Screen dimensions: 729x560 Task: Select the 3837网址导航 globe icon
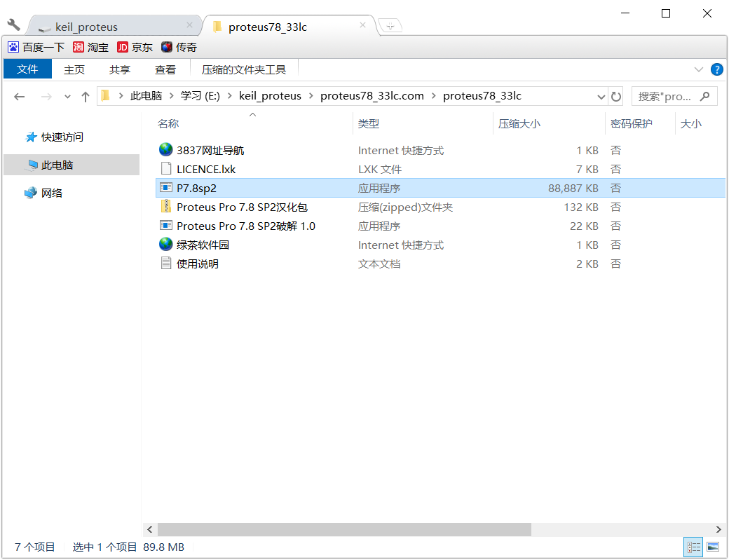click(165, 150)
